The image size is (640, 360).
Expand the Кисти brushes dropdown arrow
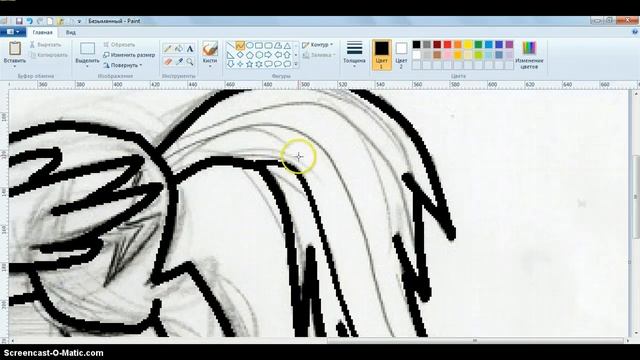(x=210, y=67)
